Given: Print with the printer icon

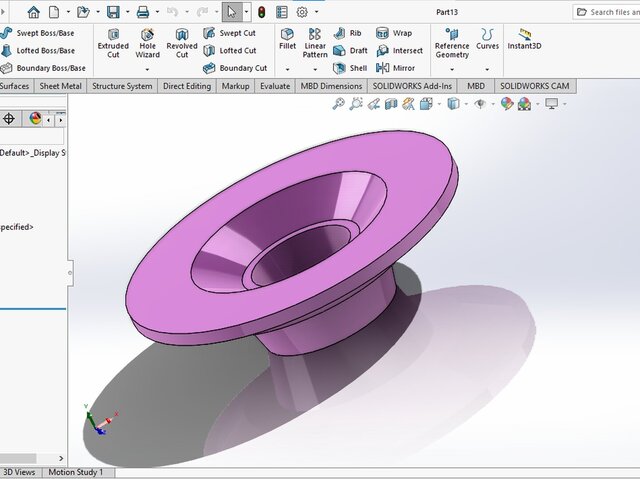Looking at the screenshot, I should click(143, 12).
